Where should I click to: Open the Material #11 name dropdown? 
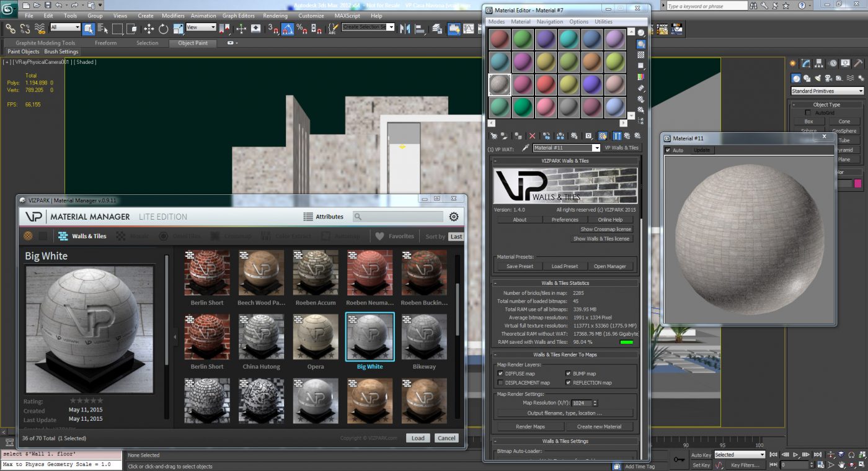point(596,148)
